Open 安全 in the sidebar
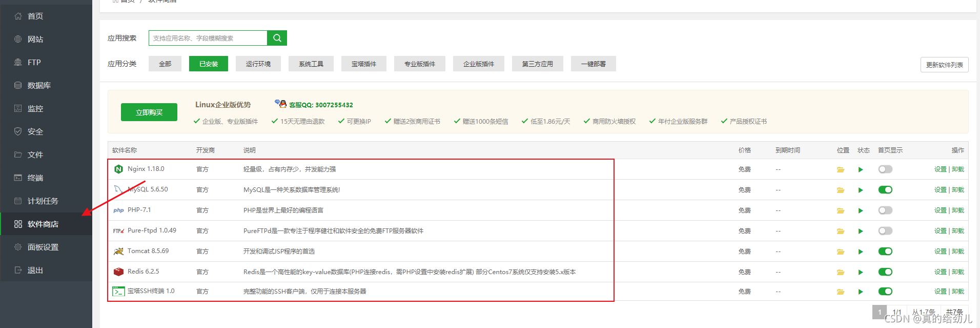 pos(46,131)
